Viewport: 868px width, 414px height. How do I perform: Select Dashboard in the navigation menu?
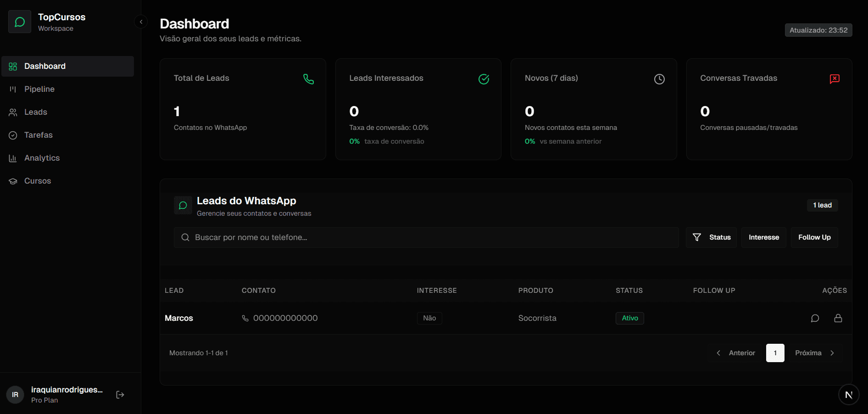pos(45,66)
